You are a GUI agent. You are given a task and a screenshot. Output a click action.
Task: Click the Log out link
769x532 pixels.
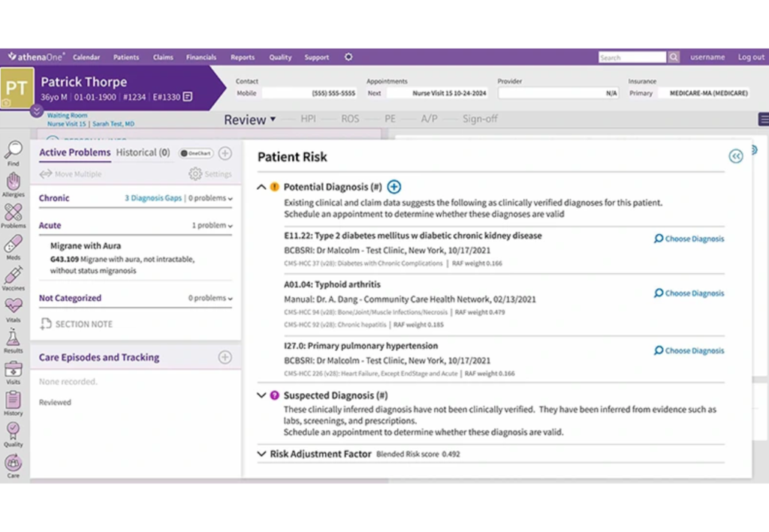[751, 57]
